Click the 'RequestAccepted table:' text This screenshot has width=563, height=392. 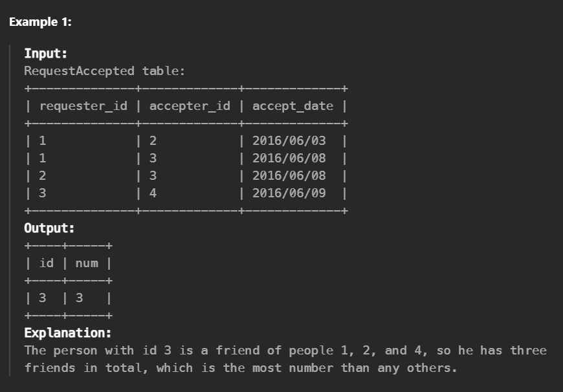point(104,71)
